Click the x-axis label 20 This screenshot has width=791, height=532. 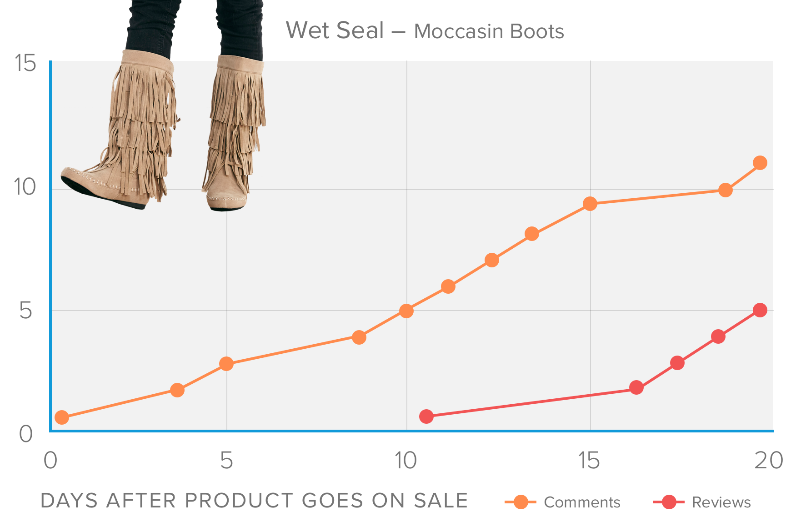pyautogui.click(x=768, y=460)
